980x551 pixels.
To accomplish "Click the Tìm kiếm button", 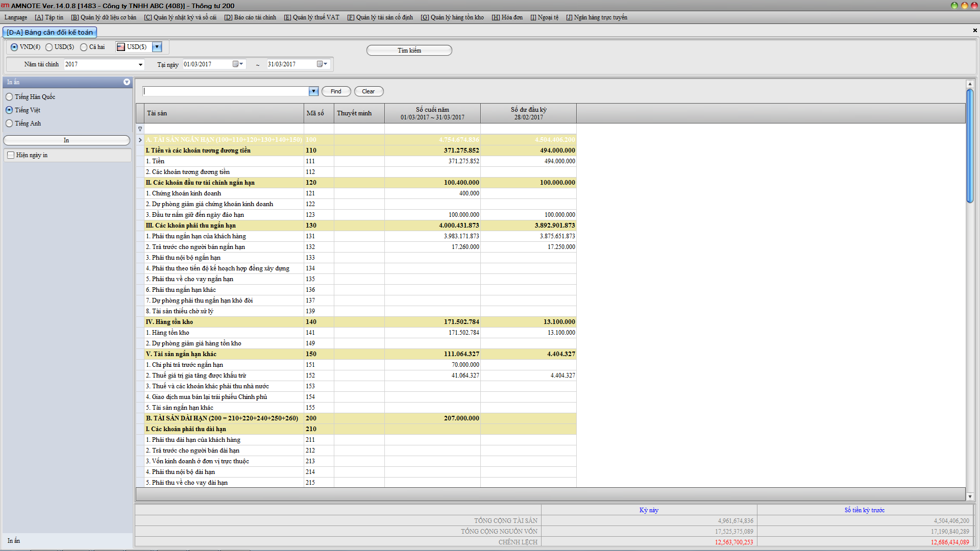I will (409, 51).
